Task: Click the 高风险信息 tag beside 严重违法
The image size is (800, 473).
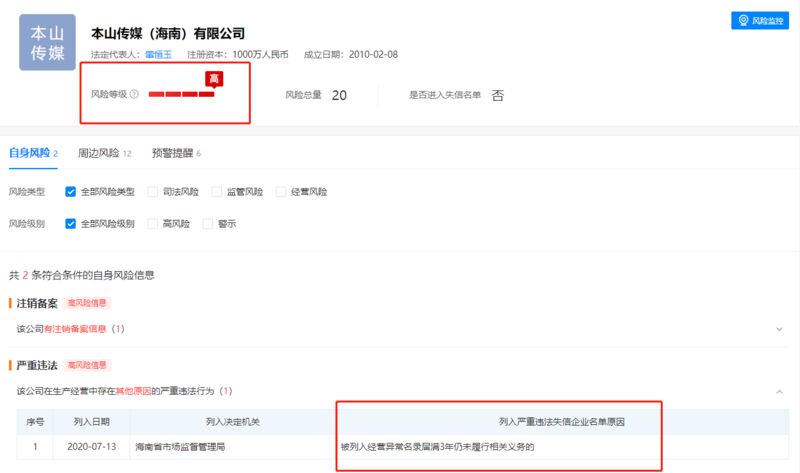Action: [x=87, y=365]
